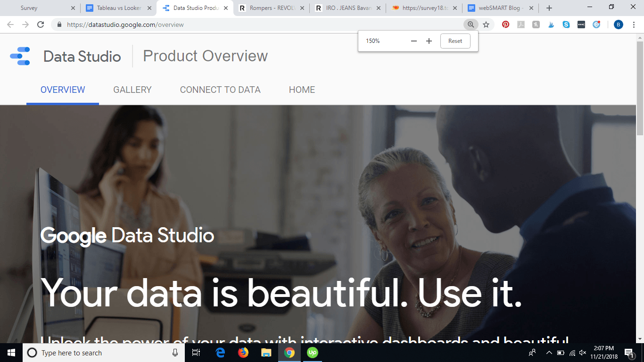Close the Tableau vs Looker tab
Screen dimensions: 644x362
[149, 8]
